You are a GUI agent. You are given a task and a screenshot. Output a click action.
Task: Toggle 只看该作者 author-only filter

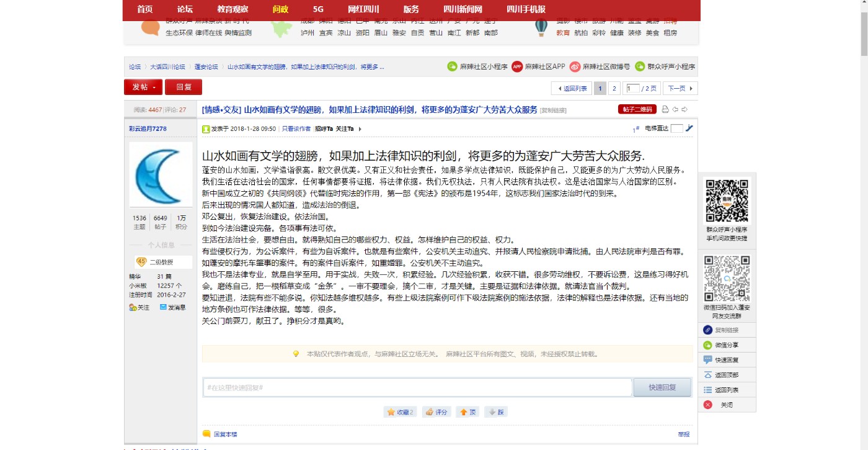point(296,129)
